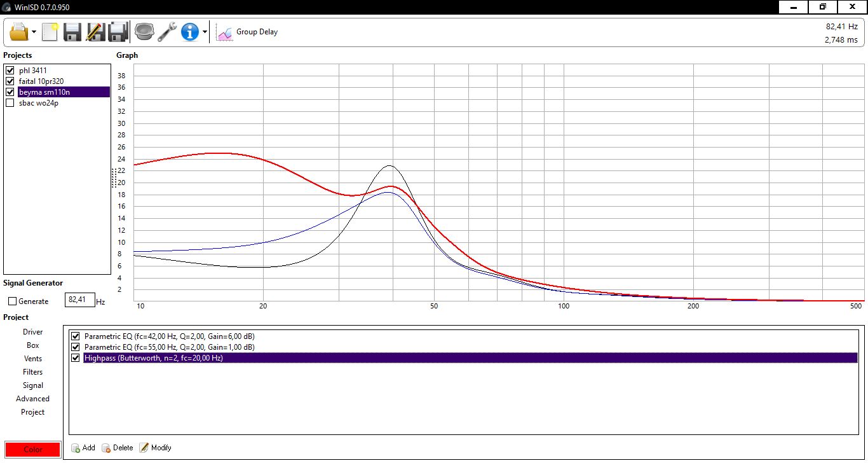
Task: Click the red Color swatch button
Action: pos(33,450)
